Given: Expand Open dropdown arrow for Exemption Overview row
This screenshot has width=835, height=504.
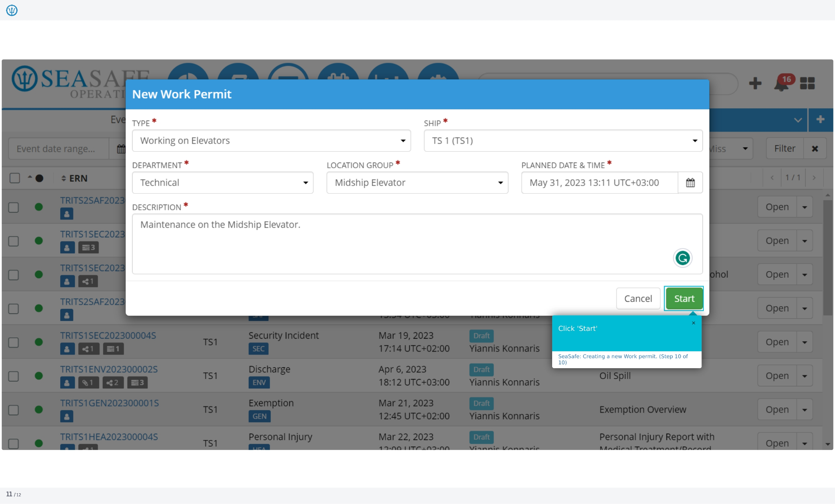Looking at the screenshot, I should 805,409.
